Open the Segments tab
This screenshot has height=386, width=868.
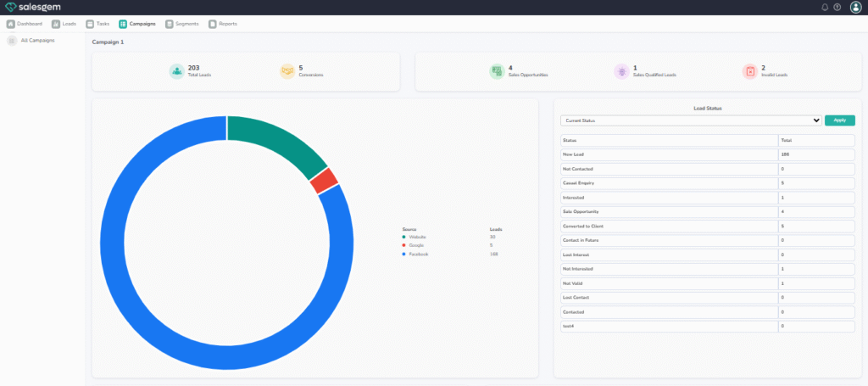pos(182,24)
